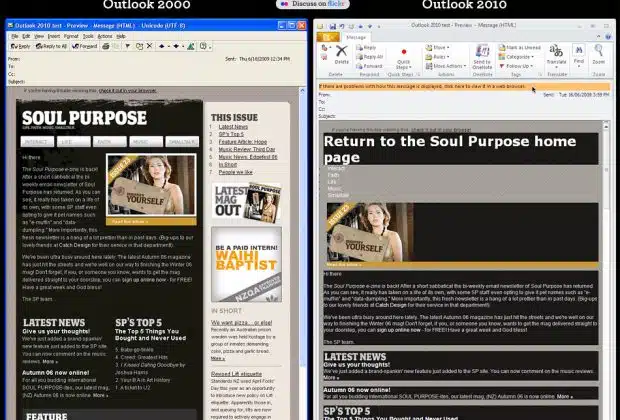This screenshot has height=420, width=620.
Task: Click the Ignore icon left of Delete in Outlook 2010
Action: [325, 48]
